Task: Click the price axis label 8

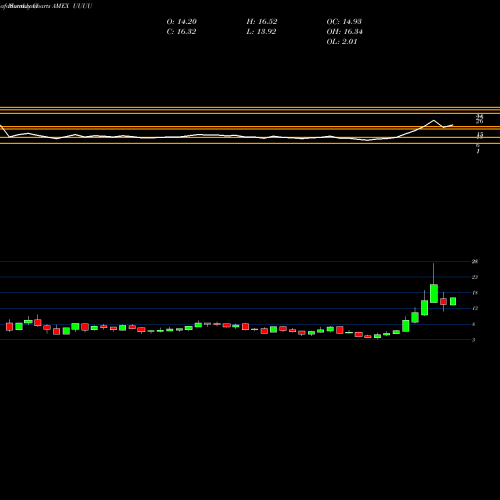Action: coord(474,324)
